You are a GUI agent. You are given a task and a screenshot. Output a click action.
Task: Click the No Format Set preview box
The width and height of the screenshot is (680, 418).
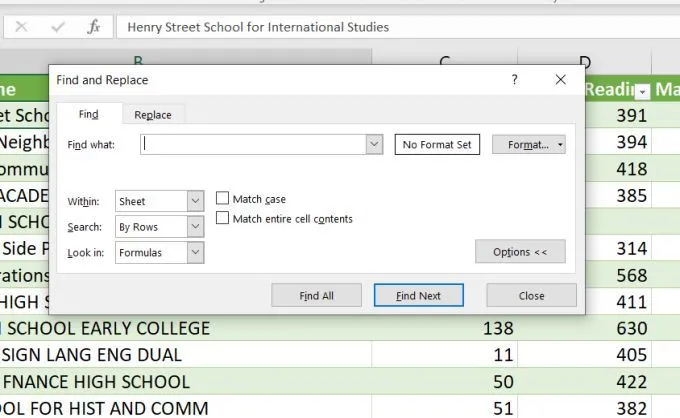[x=437, y=144]
